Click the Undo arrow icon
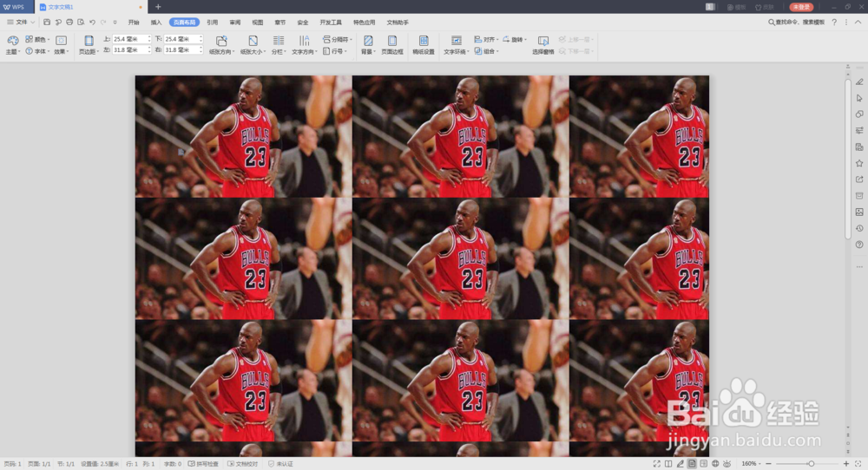Image resolution: width=868 pixels, height=470 pixels. (93, 23)
